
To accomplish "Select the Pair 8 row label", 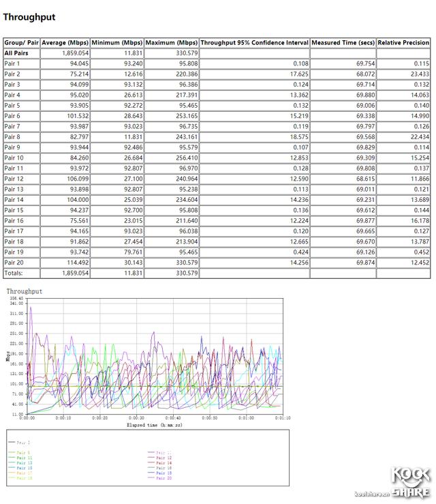I will pyautogui.click(x=12, y=137).
